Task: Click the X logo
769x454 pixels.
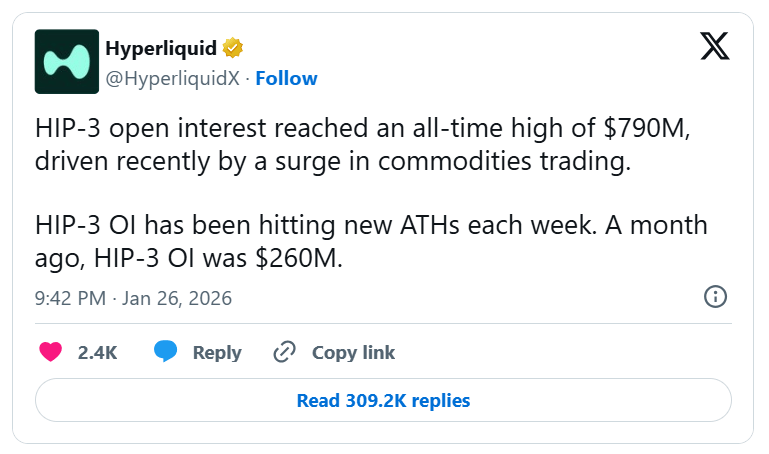Action: [714, 47]
